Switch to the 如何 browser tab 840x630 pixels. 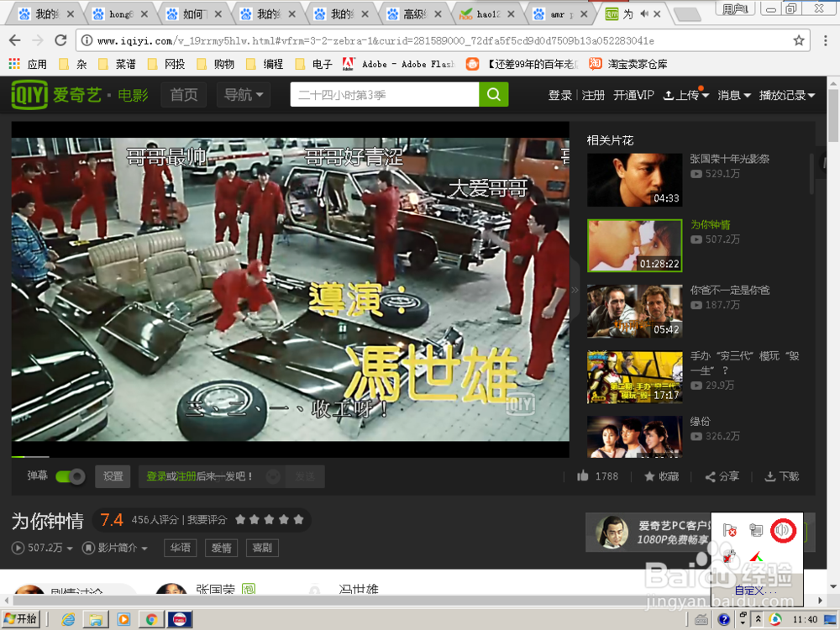click(193, 14)
